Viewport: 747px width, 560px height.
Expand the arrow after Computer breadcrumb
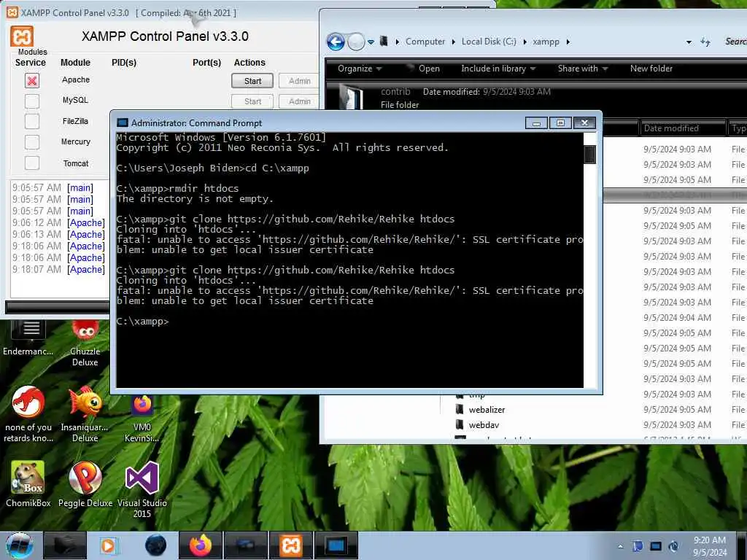453,42
